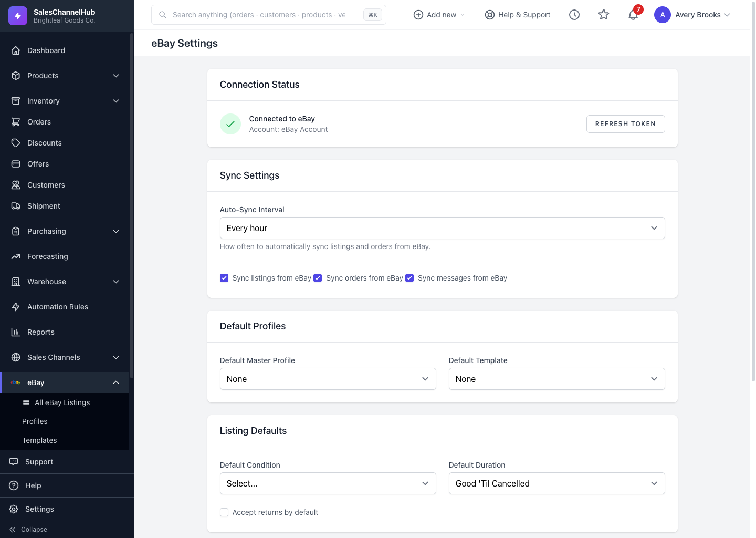This screenshot has width=756, height=538.
Task: Expand the Inventory submenu chevron
Action: [x=116, y=101]
